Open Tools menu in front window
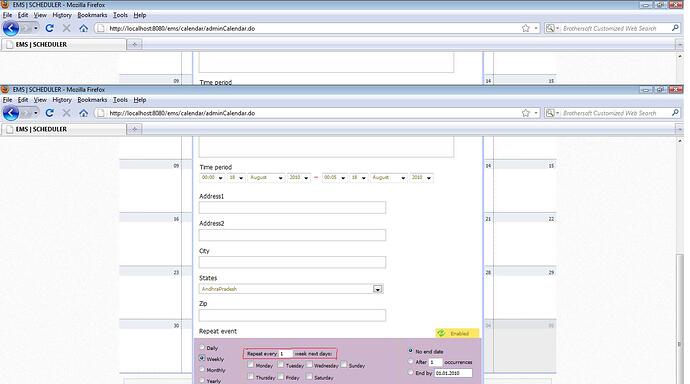The image size is (690, 384). pyautogui.click(x=120, y=100)
